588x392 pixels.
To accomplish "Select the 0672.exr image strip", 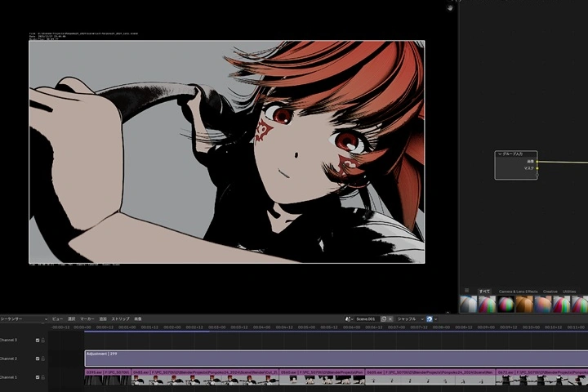I will (542, 377).
